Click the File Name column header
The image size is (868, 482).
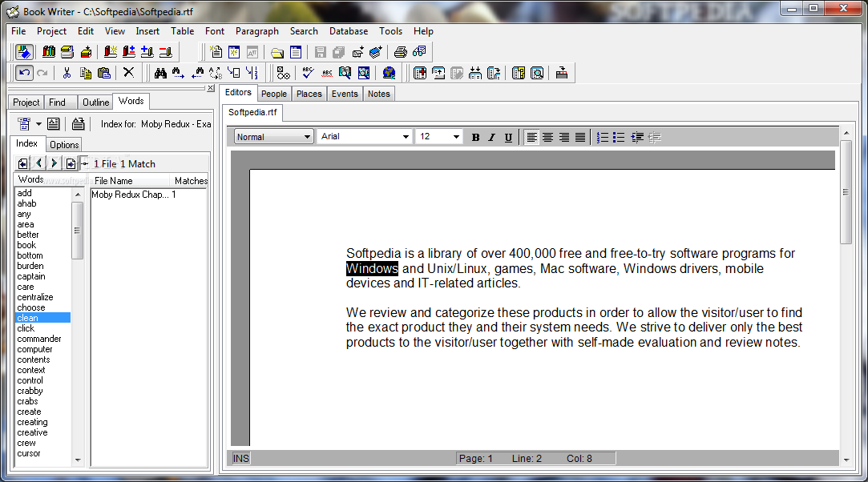[131, 180]
